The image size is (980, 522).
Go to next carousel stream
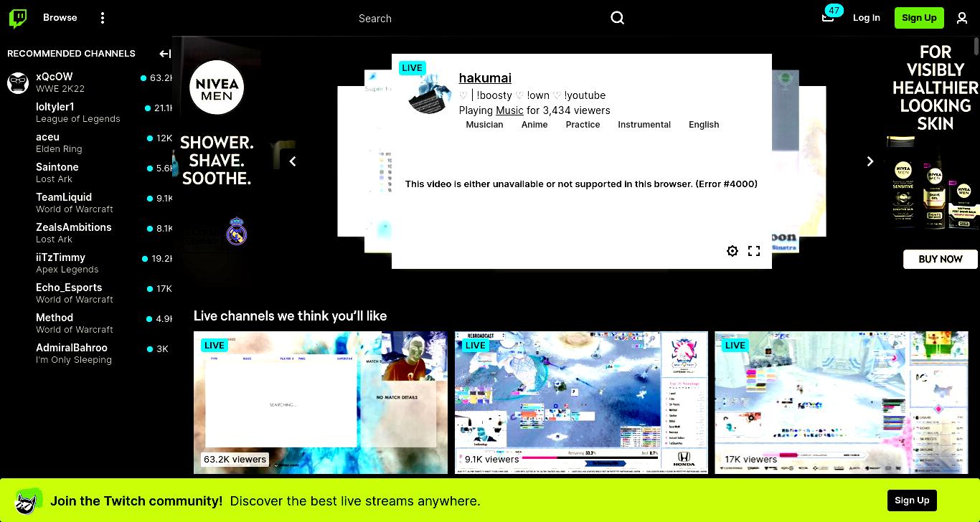pyautogui.click(x=870, y=161)
